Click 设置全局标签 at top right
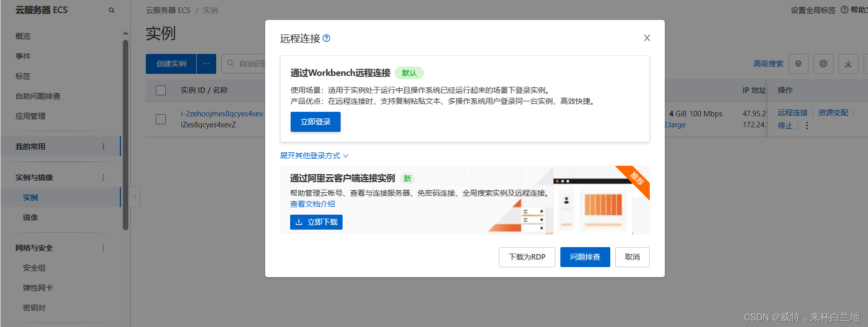 813,10
